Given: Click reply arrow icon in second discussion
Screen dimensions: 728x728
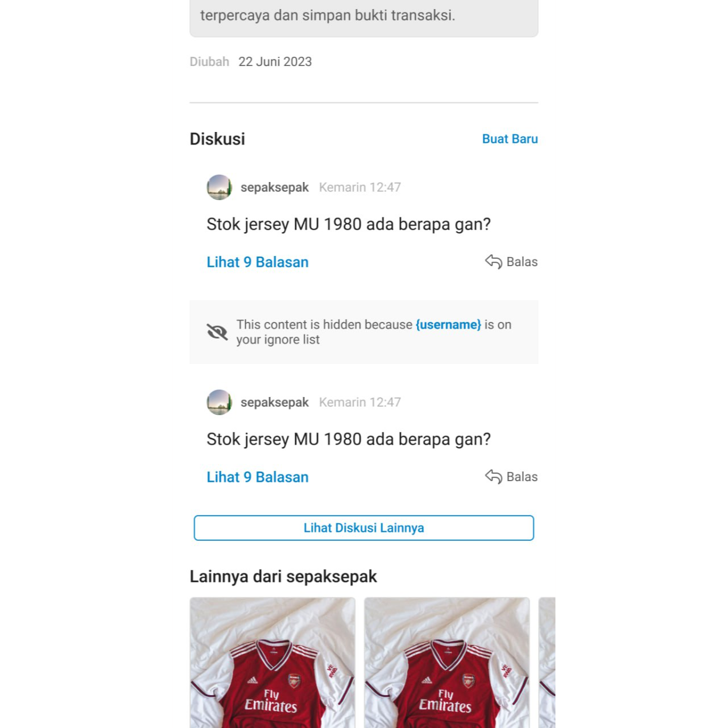Looking at the screenshot, I should (494, 477).
